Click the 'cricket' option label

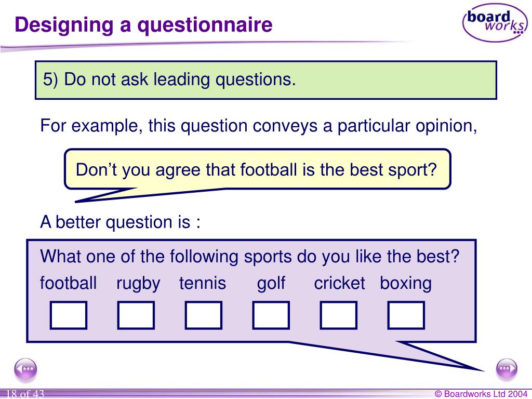point(339,283)
